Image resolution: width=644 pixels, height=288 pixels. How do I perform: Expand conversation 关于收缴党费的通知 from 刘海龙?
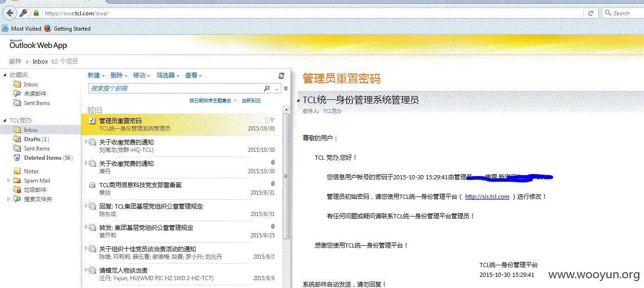pos(86,142)
